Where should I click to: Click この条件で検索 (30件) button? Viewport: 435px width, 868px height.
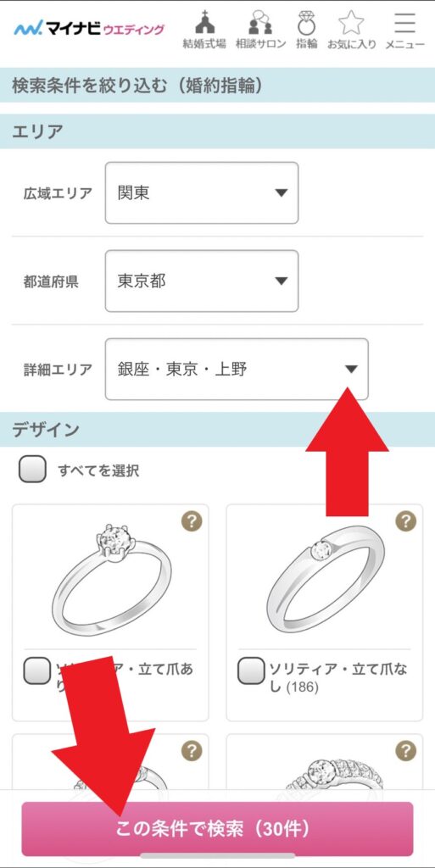pos(217,829)
